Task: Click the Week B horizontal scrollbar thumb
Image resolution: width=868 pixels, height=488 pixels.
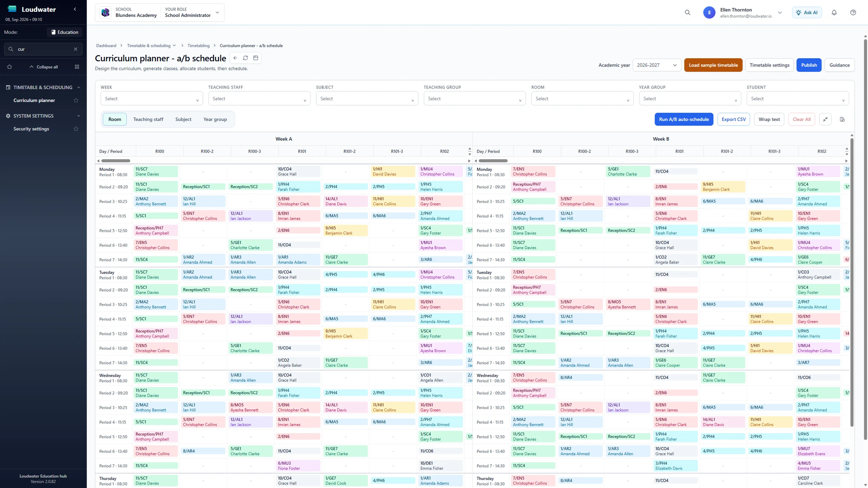Action: tap(493, 161)
